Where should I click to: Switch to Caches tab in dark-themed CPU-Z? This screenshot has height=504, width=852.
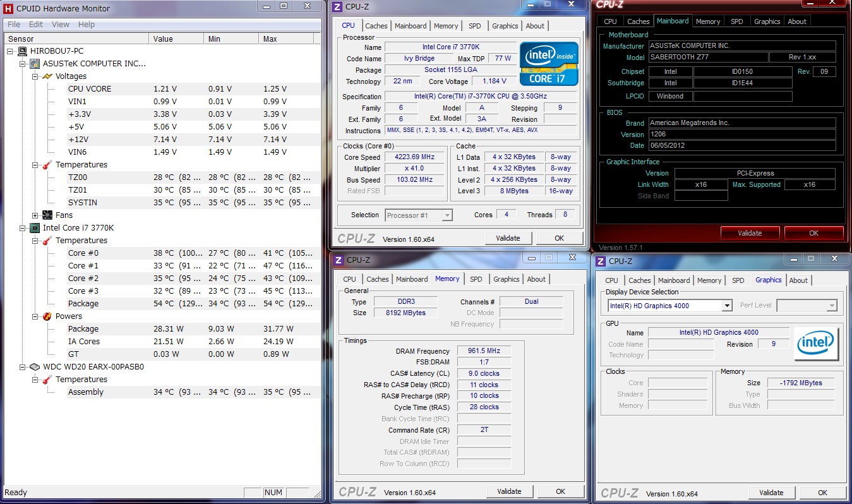click(638, 21)
